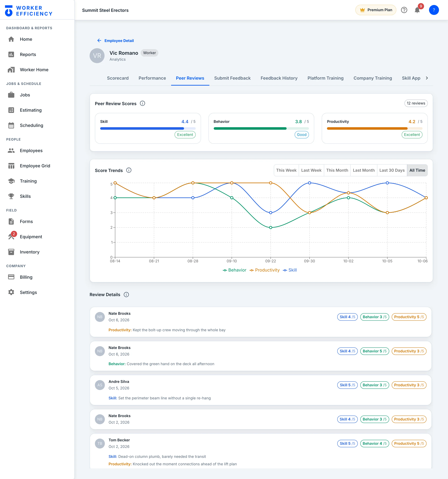Screen dimensions: 448x479
Task: Show info for Review Details
Action: (126, 294)
